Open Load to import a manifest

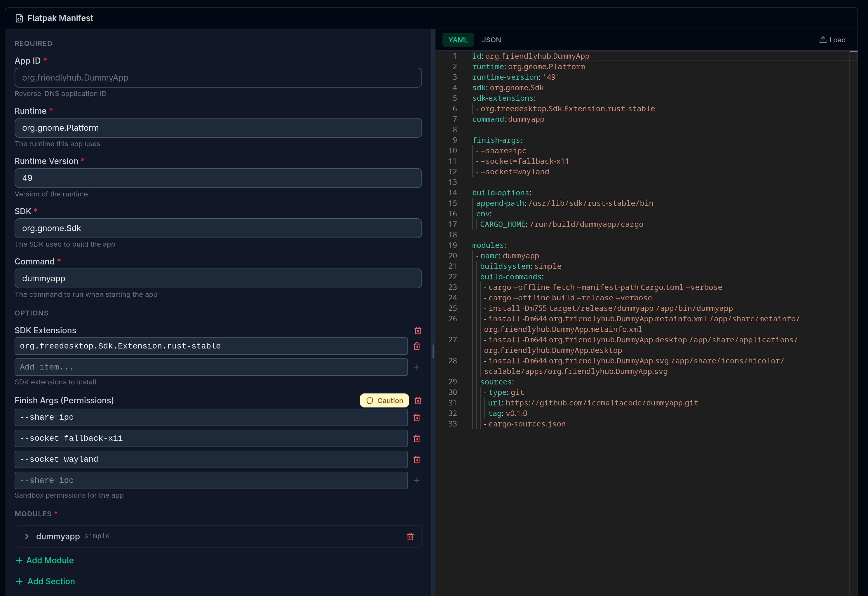point(832,40)
